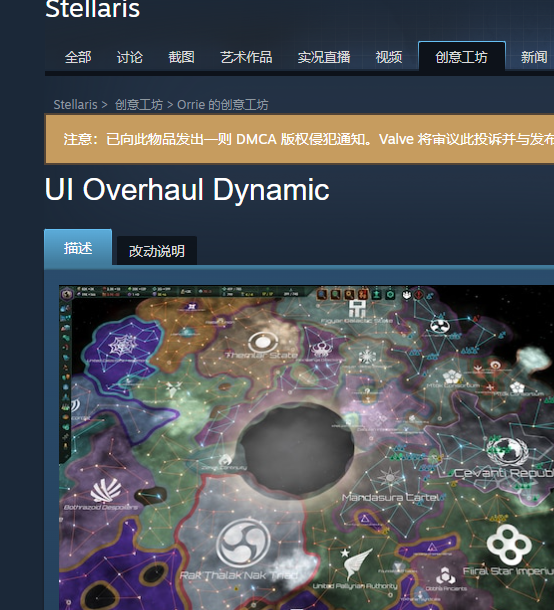Image resolution: width=554 pixels, height=610 pixels.
Task: Click the Stellaris breadcrumb link
Action: tap(75, 105)
